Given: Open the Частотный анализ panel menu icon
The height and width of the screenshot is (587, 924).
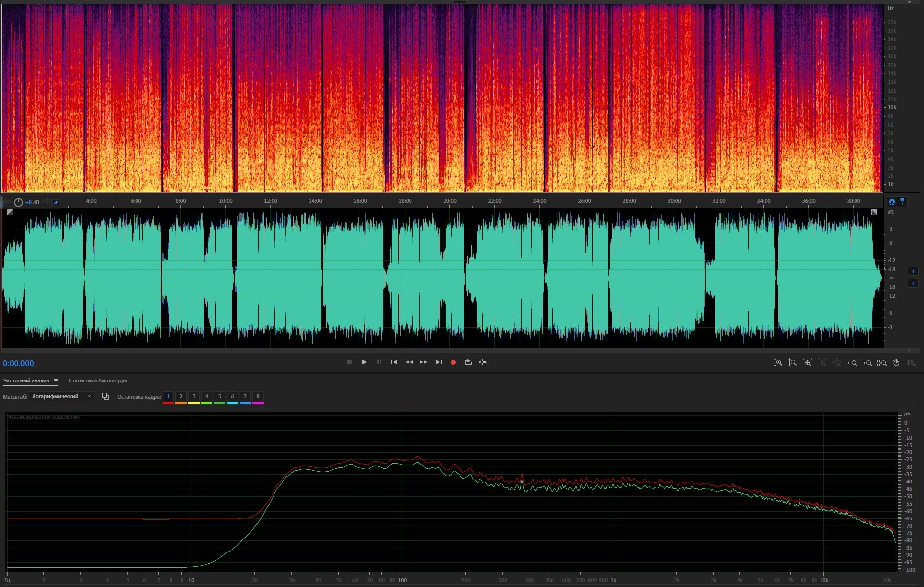Looking at the screenshot, I should point(56,380).
